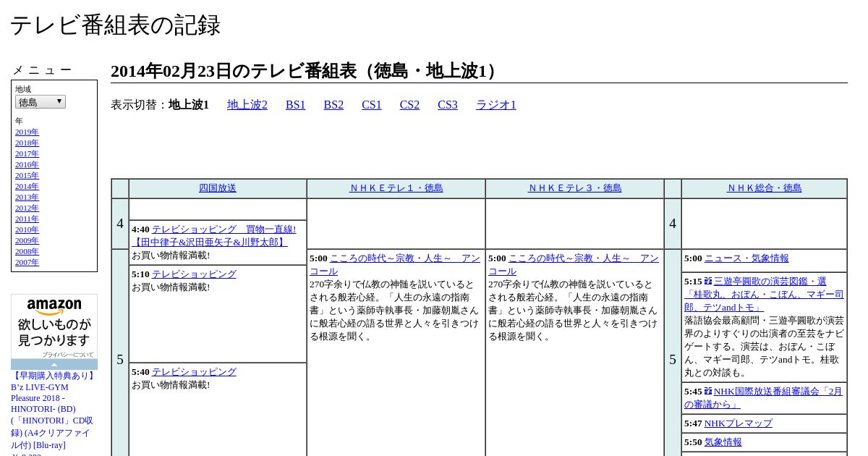This screenshot has width=868, height=456.
Task: Open the 2011年 archive link
Action: [27, 219]
